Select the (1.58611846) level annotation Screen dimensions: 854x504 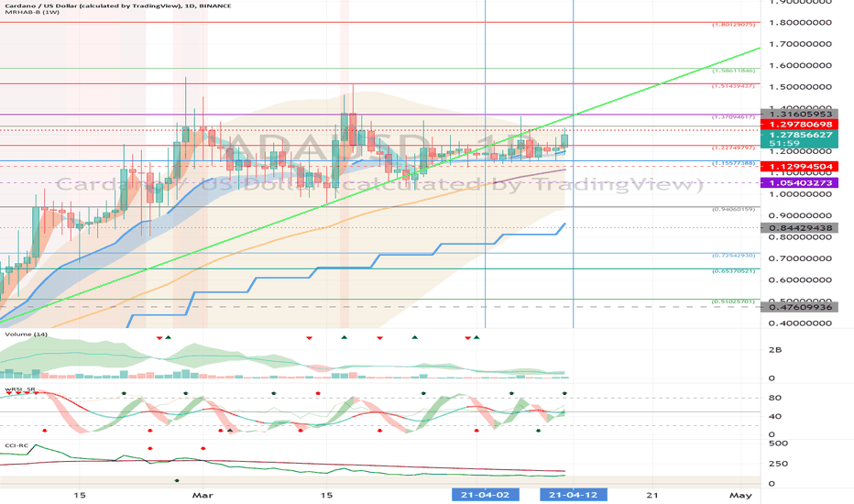click(x=734, y=71)
